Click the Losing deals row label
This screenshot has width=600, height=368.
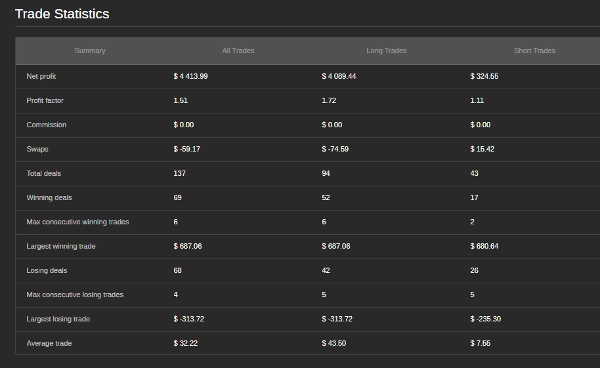pos(47,270)
